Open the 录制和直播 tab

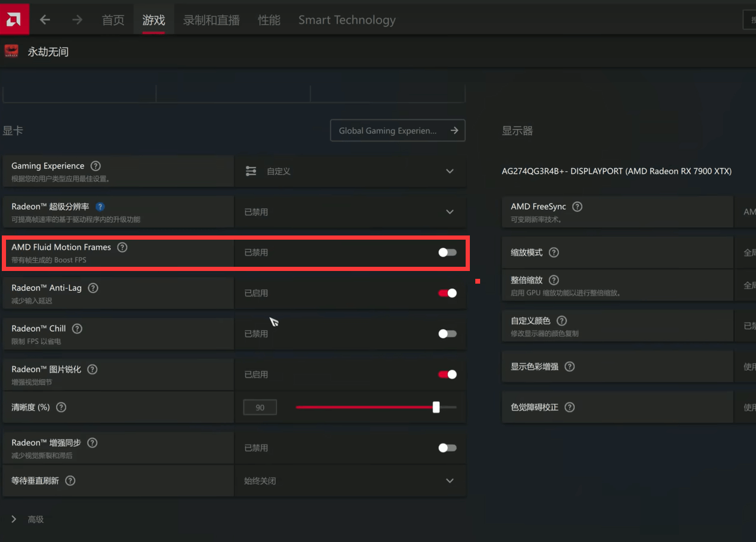211,20
